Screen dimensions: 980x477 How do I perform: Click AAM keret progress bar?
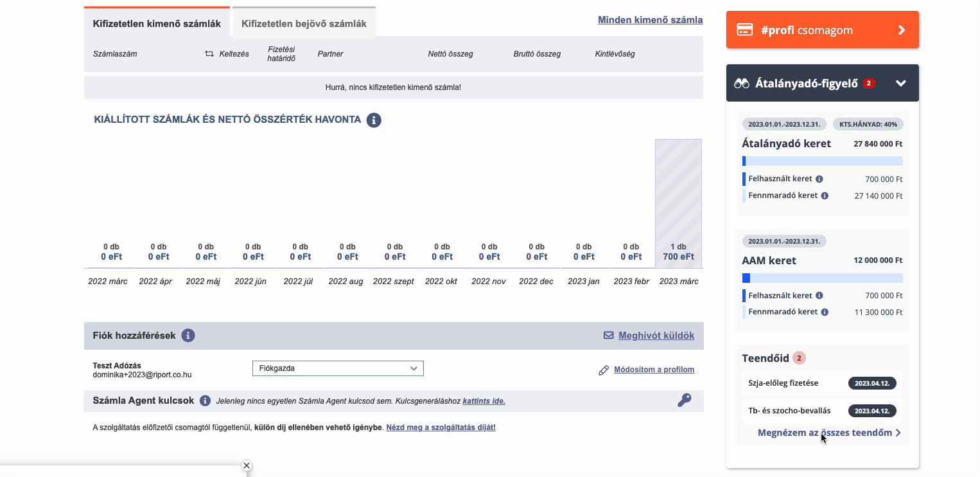[x=823, y=278]
